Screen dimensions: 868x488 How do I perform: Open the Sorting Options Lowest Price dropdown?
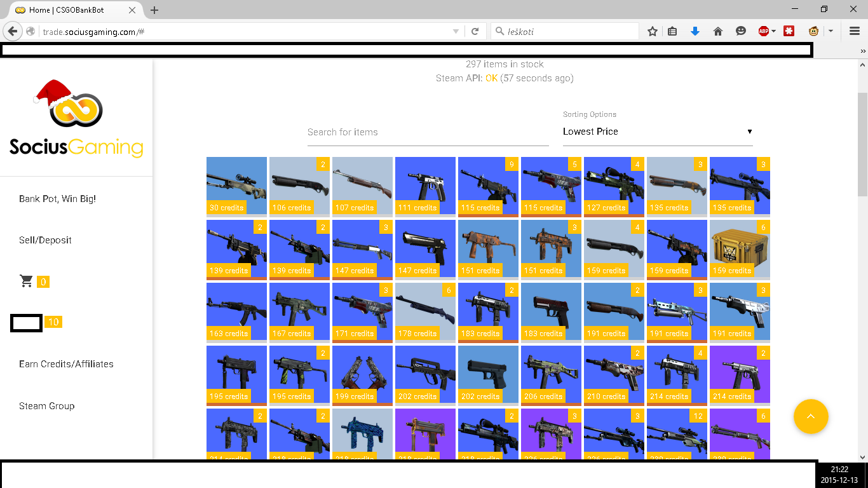point(658,132)
